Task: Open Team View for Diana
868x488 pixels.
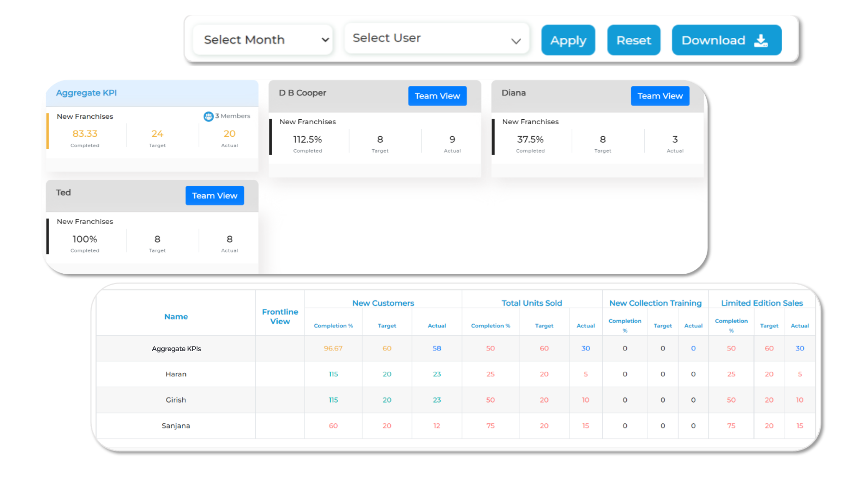Action: tap(660, 96)
